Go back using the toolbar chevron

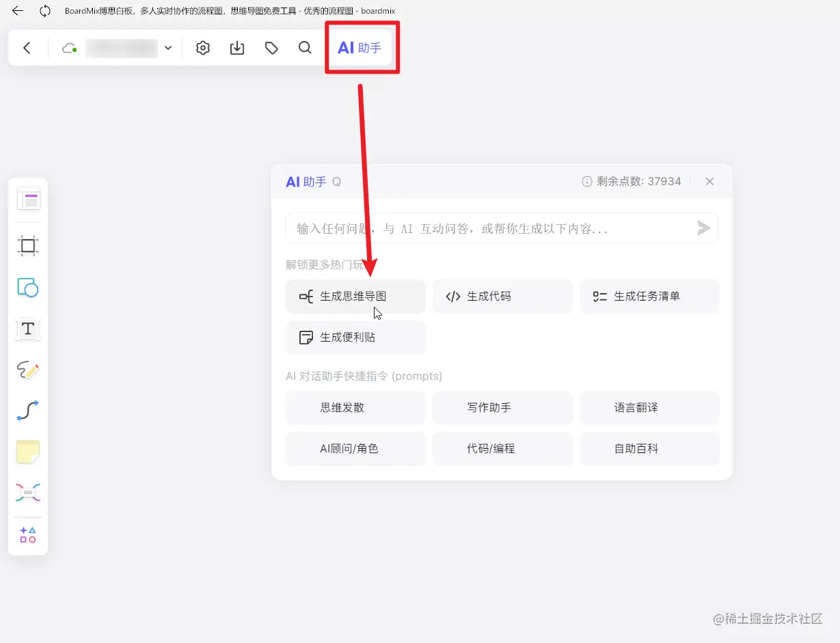pyautogui.click(x=27, y=48)
